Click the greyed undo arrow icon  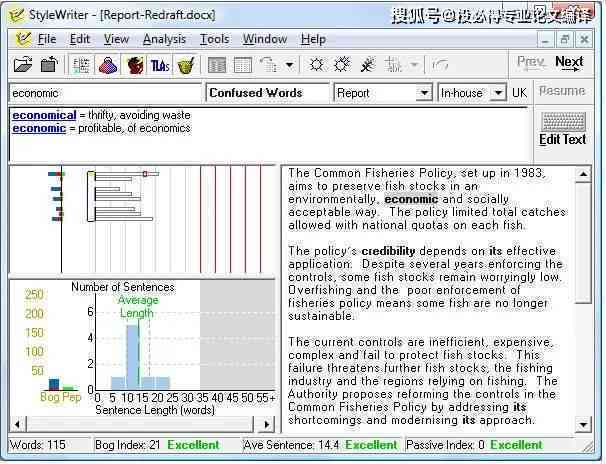440,65
